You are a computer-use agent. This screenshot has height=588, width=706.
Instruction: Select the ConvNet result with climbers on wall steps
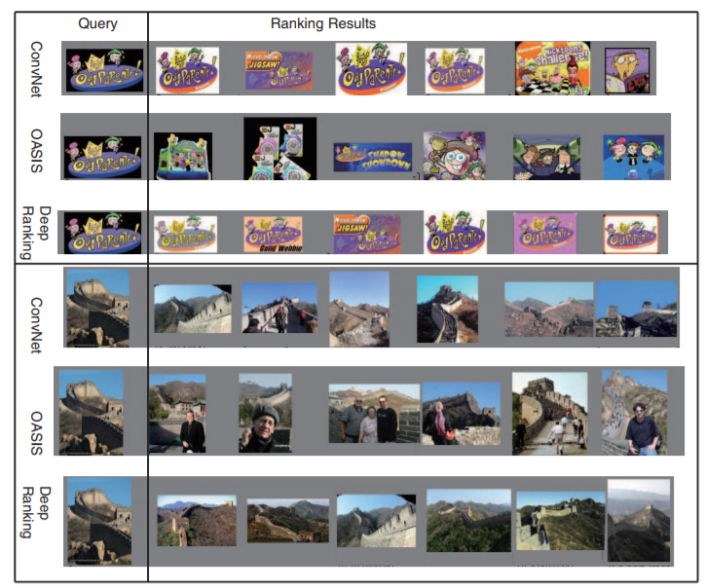coord(279,308)
